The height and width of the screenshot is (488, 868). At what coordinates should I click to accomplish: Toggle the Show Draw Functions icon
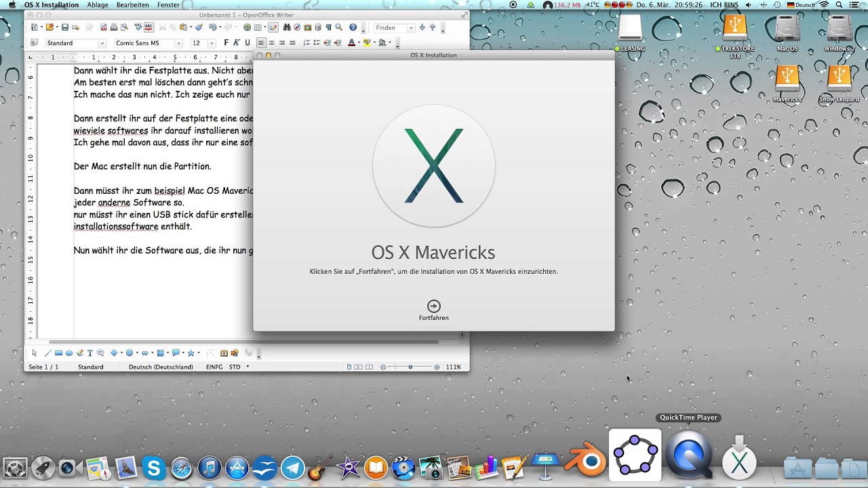coord(273,27)
